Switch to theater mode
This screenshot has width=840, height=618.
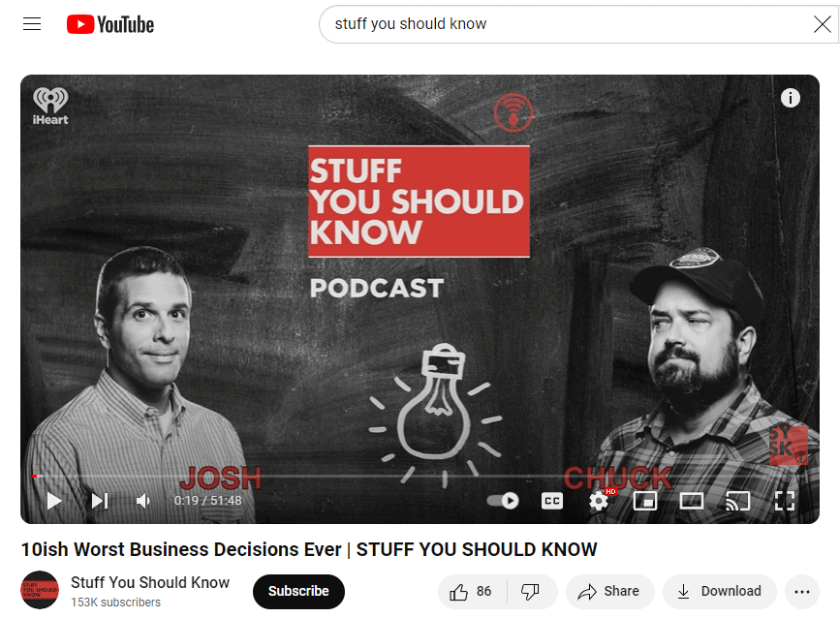pyautogui.click(x=692, y=501)
